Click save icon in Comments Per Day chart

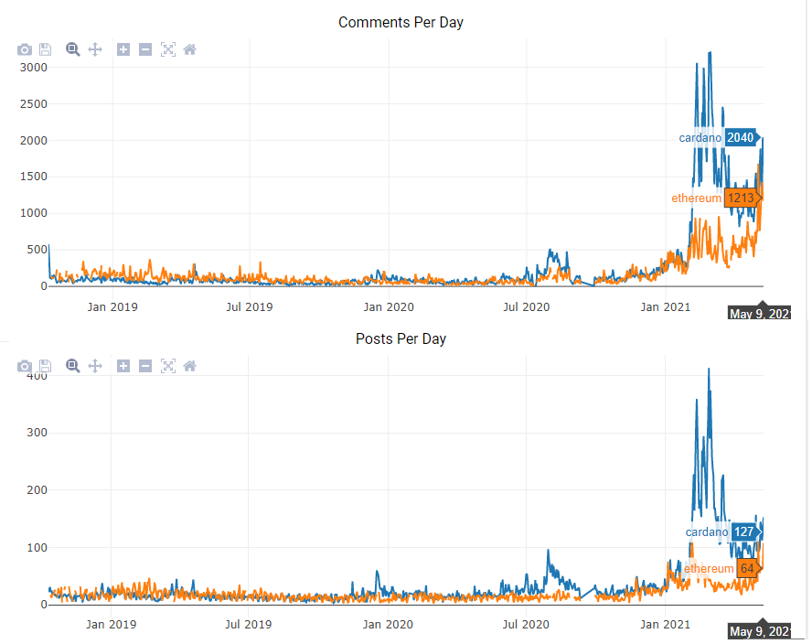(x=46, y=49)
